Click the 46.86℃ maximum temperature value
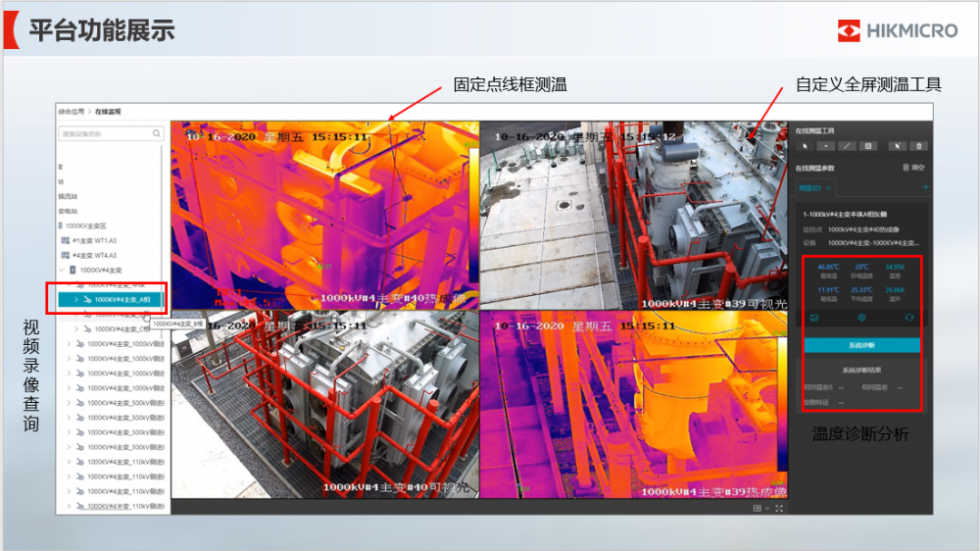980x551 pixels. tap(828, 267)
